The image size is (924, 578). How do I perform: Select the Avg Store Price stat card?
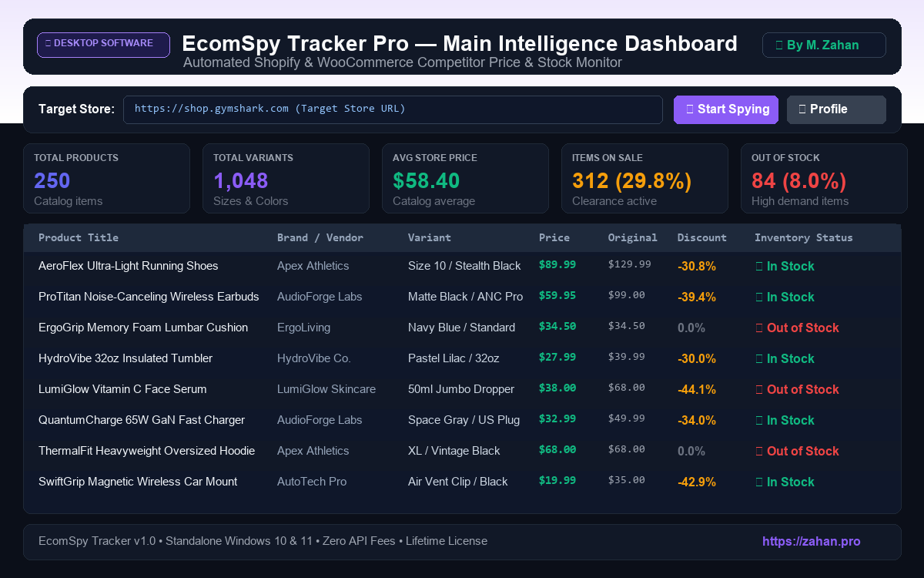465,178
